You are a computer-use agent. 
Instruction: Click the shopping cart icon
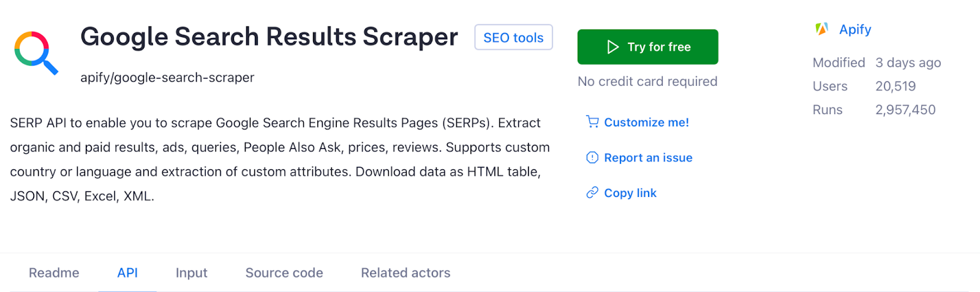click(592, 122)
